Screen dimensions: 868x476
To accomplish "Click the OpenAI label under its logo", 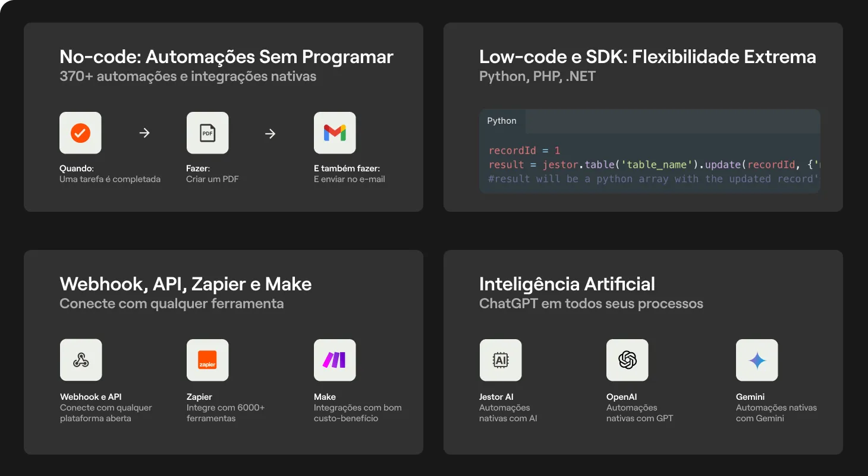I will point(621,397).
